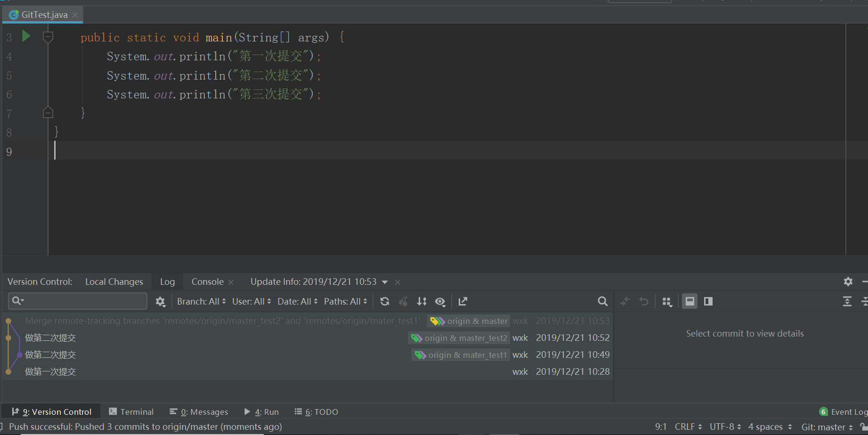The width and height of the screenshot is (868, 435).
Task: Open Branch: All filter dropdown
Action: click(201, 301)
